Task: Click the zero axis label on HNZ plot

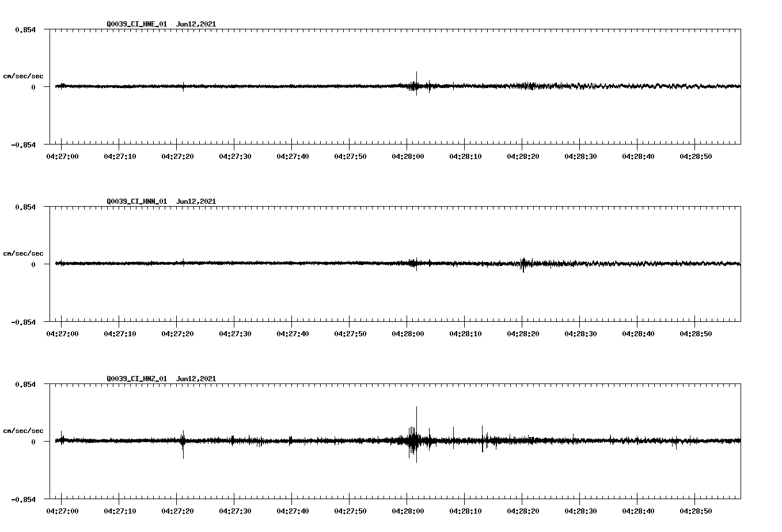Action: (x=33, y=442)
